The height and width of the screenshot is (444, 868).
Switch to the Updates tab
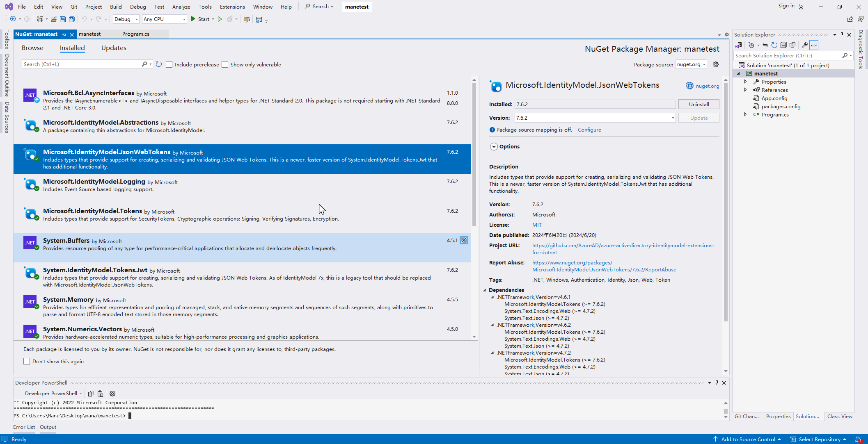114,48
